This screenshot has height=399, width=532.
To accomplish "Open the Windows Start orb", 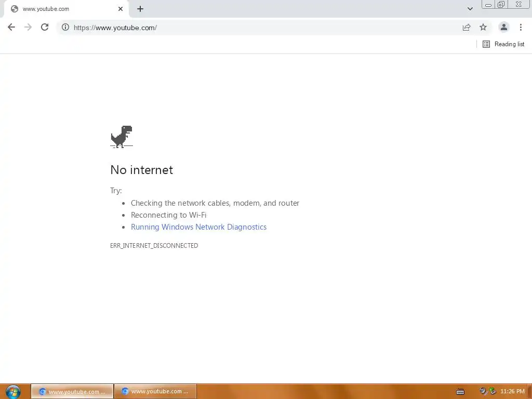I will [13, 392].
